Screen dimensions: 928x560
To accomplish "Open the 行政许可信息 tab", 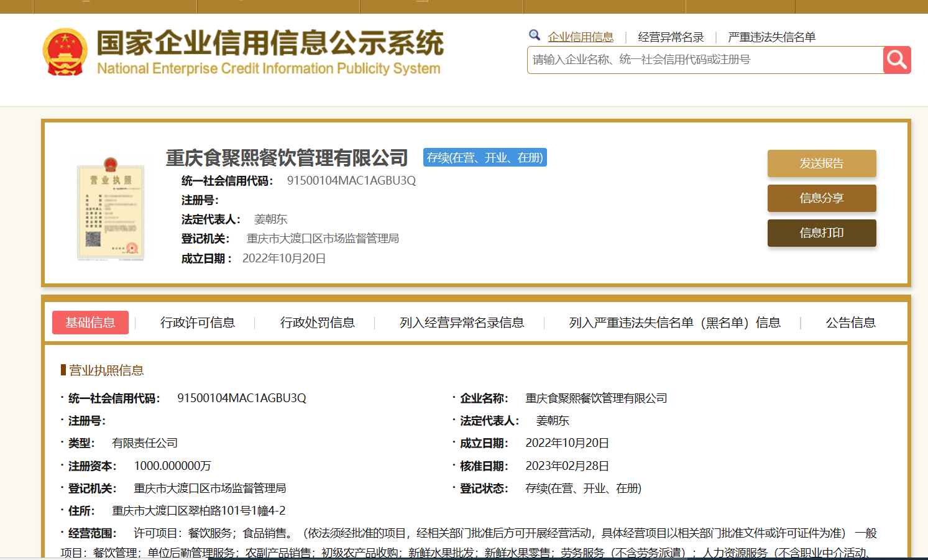I will point(198,323).
